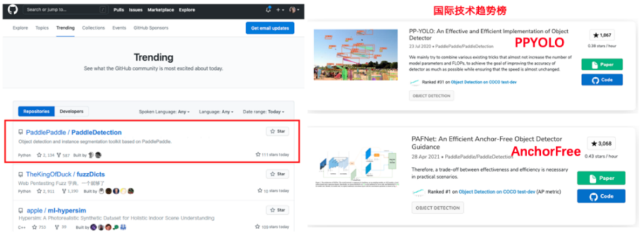Switch to the Collections tab
Viewport: 644px width, 242px height.
pyautogui.click(x=94, y=28)
